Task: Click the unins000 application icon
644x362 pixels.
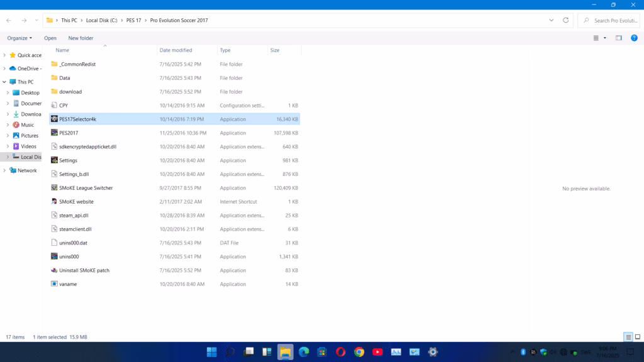Action: click(x=54, y=256)
